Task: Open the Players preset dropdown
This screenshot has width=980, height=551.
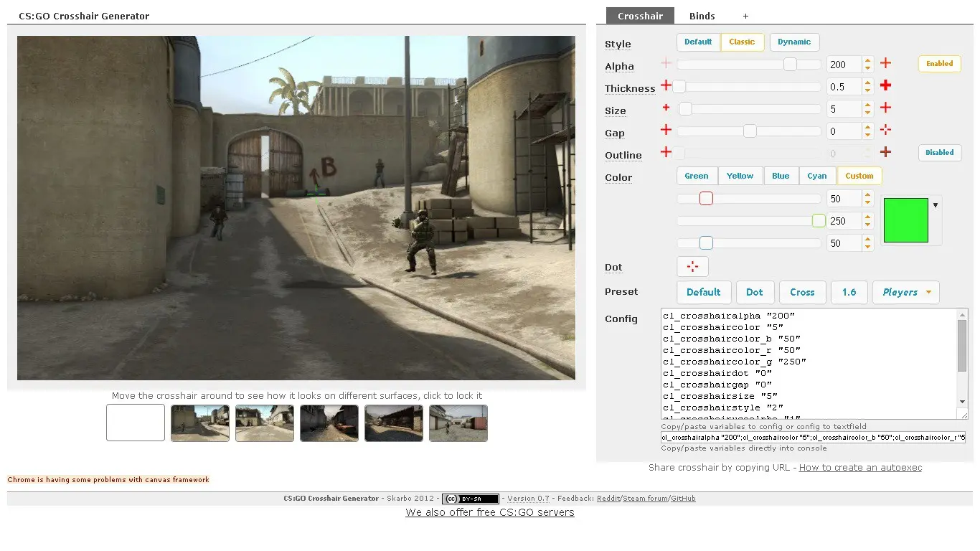Action: click(906, 292)
